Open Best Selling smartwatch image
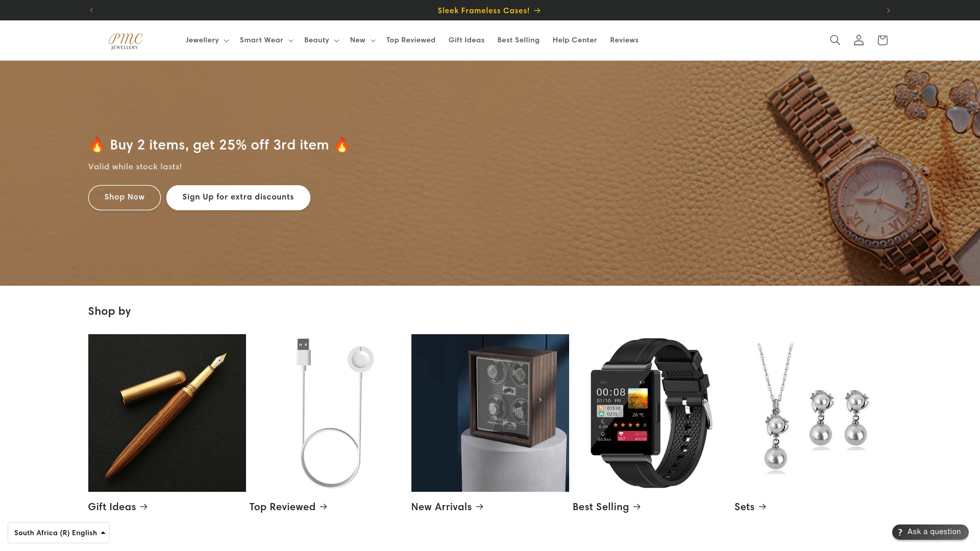The image size is (980, 551). (x=651, y=413)
